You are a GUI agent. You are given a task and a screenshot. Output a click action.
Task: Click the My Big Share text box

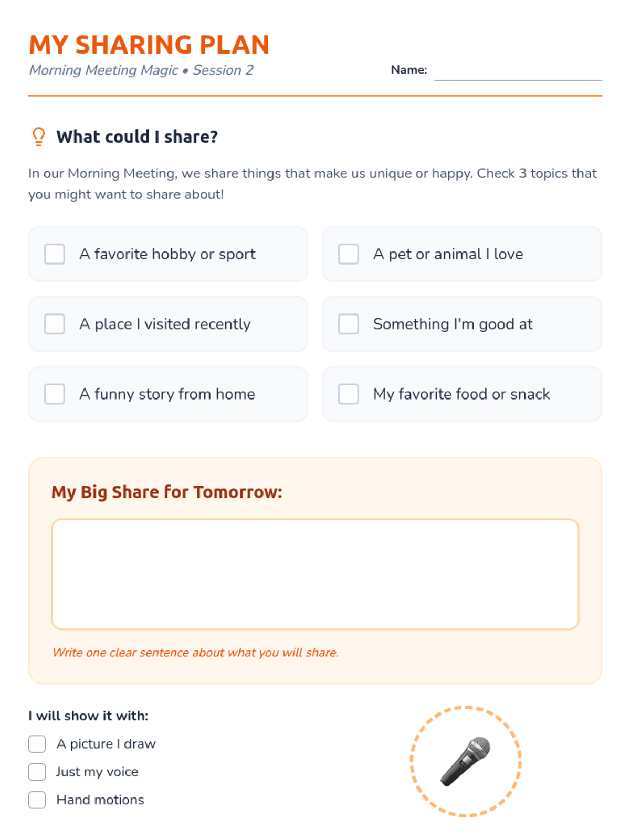[315, 574]
